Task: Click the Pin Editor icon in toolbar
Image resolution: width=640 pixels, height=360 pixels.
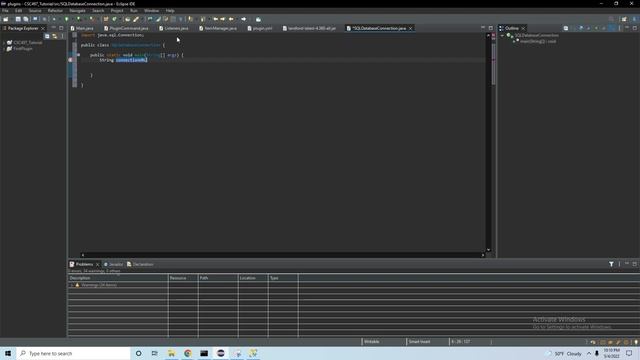Action: (x=258, y=19)
